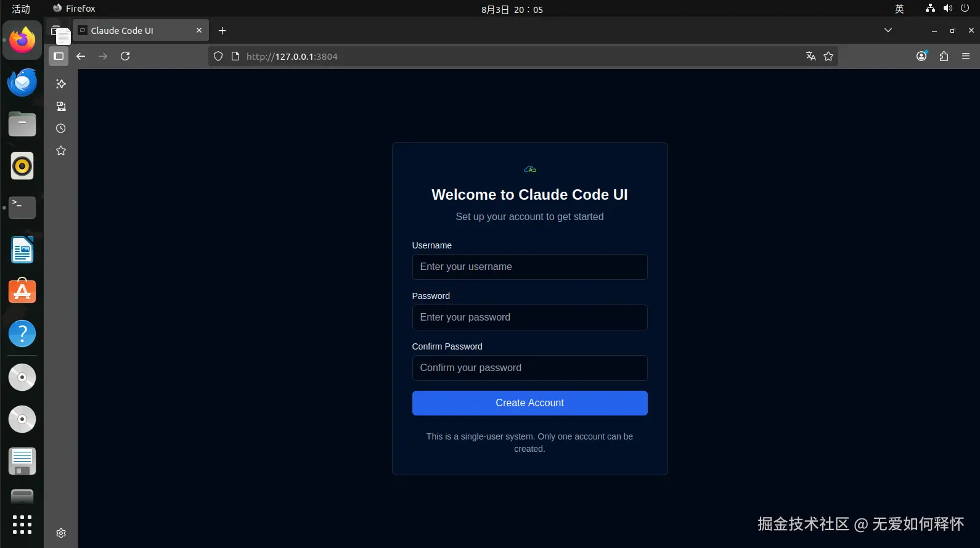Expand the list all tabs chevron
Screen dimensions: 980x548
pos(888,30)
